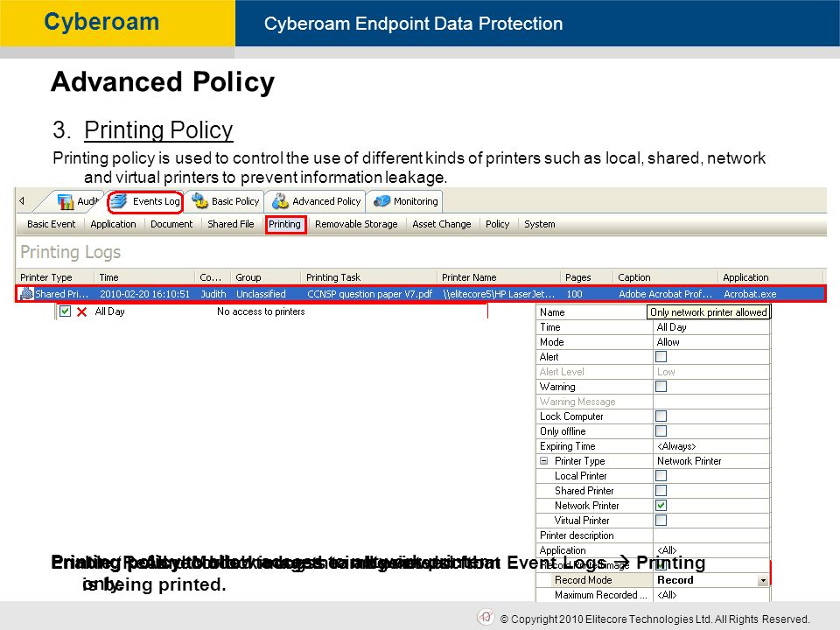Click the Unclassified group cell
The width and height of the screenshot is (840, 630).
point(261,294)
